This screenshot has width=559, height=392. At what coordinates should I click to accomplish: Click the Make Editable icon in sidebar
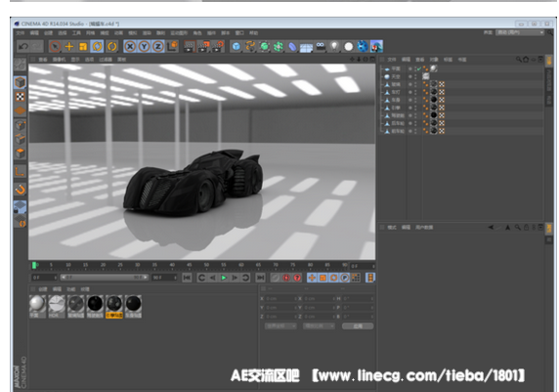point(20,65)
